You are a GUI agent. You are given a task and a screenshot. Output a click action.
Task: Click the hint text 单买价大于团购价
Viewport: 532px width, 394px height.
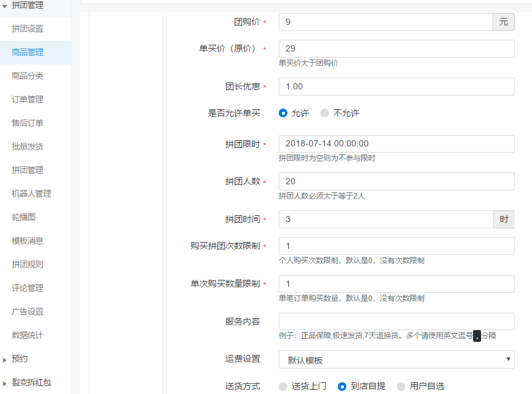pos(309,63)
